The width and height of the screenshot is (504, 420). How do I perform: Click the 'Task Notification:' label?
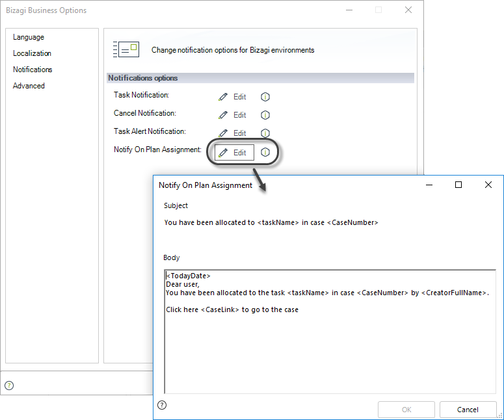pos(141,95)
